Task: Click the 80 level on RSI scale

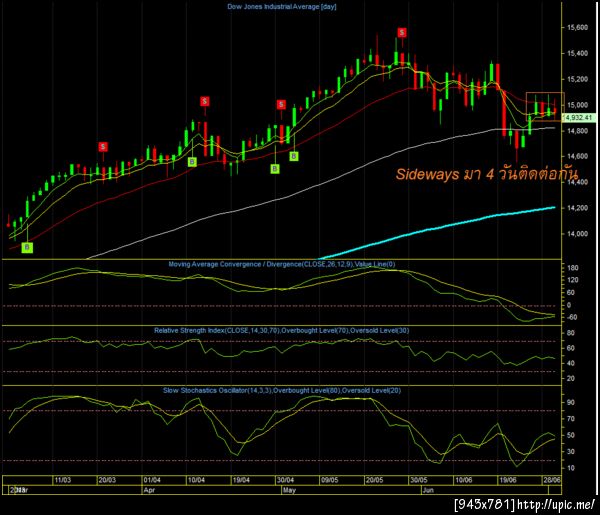Action: point(571,333)
